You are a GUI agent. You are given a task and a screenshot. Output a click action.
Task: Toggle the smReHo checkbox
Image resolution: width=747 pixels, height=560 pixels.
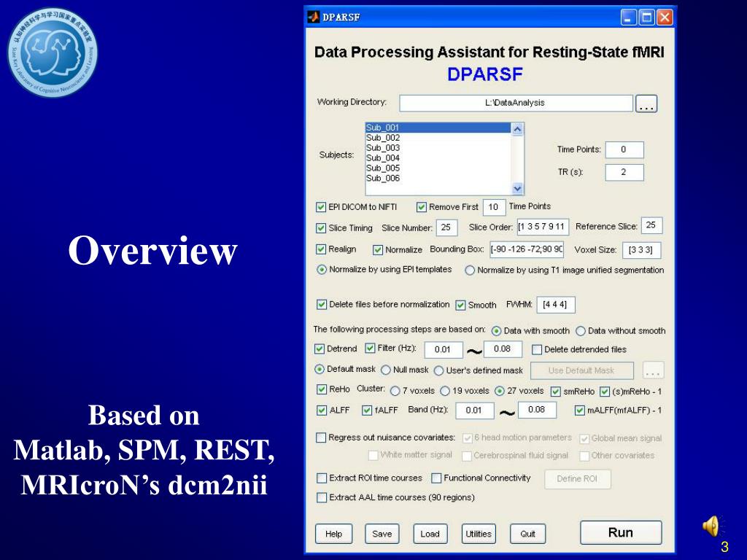pos(555,392)
